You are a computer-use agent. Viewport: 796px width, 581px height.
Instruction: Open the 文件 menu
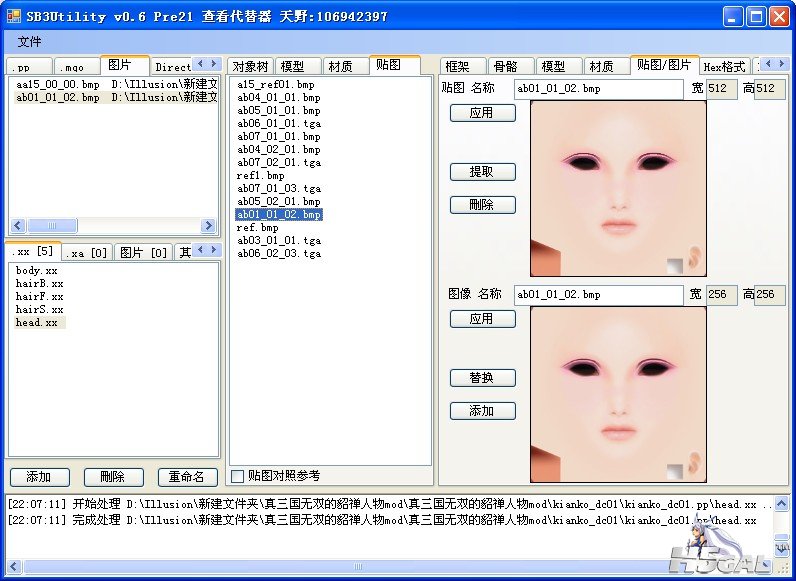tap(30, 42)
